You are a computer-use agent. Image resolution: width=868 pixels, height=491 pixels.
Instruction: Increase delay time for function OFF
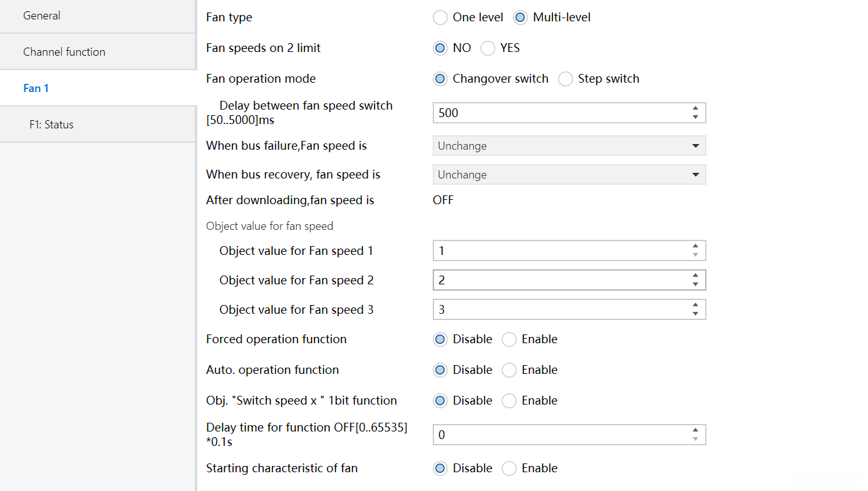pos(695,430)
